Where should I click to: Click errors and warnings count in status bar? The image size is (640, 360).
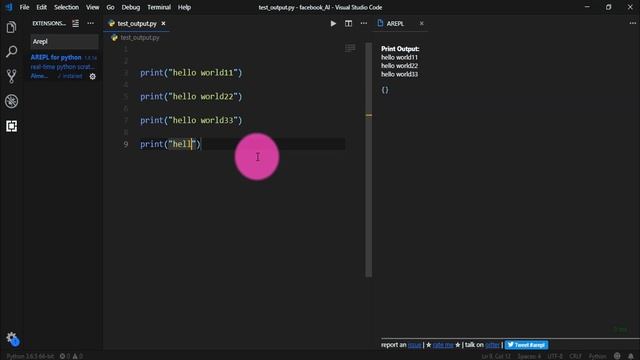coord(71,356)
